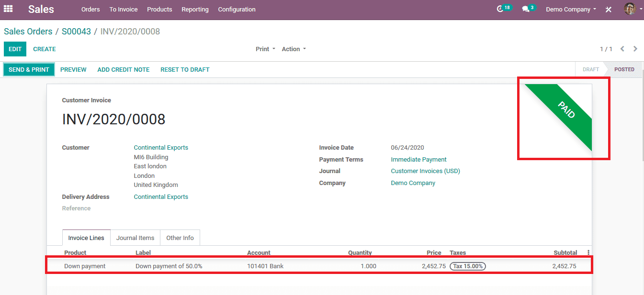Open the messages chat icon with 3 badge
Screen dimensions: 644x295
(528, 9)
